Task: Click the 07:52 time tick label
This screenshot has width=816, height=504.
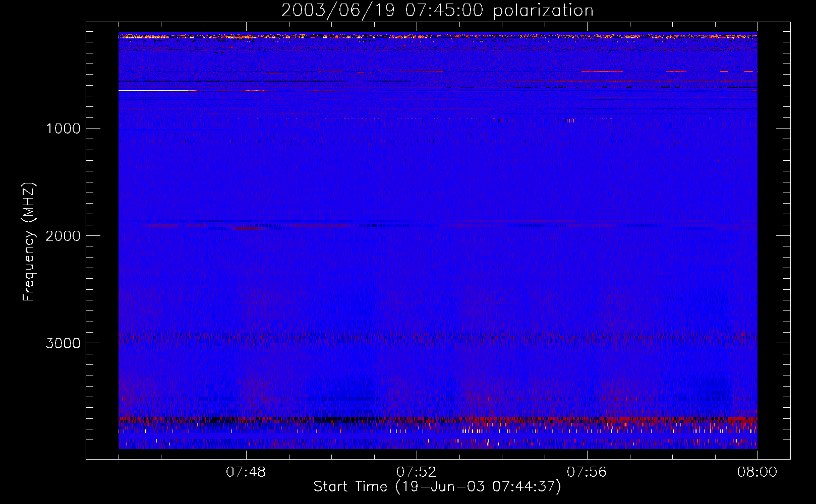Action: click(417, 472)
